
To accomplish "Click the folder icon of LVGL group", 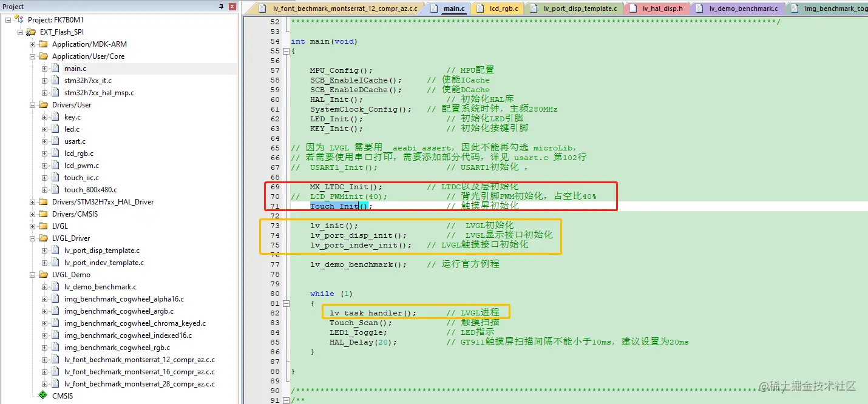I will click(43, 226).
